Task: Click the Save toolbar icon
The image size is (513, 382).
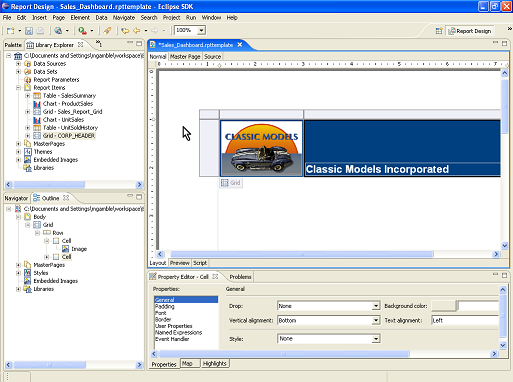Action: pyautogui.click(x=29, y=31)
